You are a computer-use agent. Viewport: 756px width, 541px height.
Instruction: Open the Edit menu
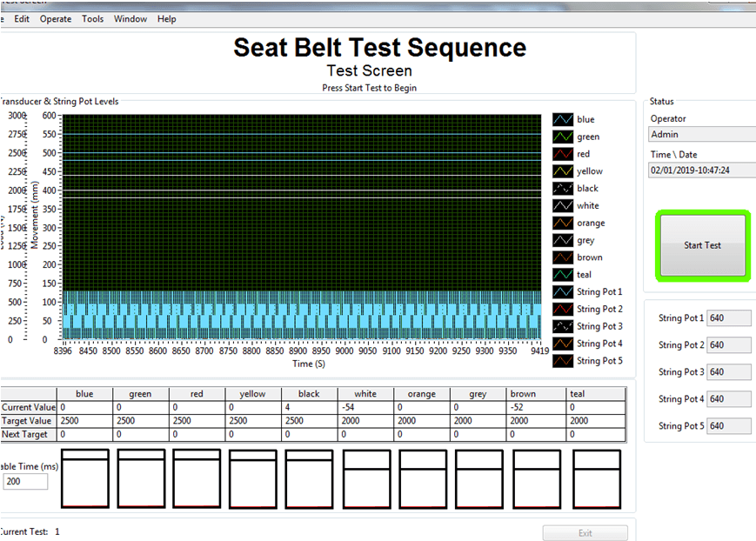pos(22,19)
